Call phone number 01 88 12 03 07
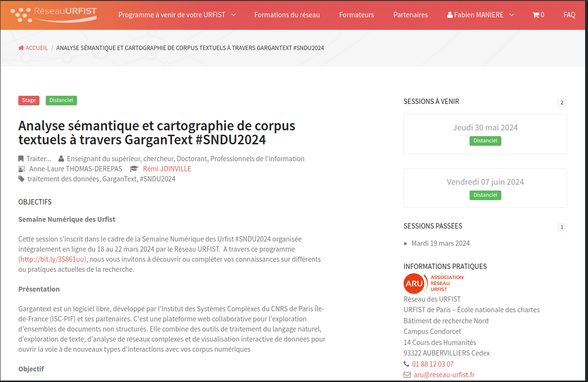588x382 pixels. [x=432, y=364]
